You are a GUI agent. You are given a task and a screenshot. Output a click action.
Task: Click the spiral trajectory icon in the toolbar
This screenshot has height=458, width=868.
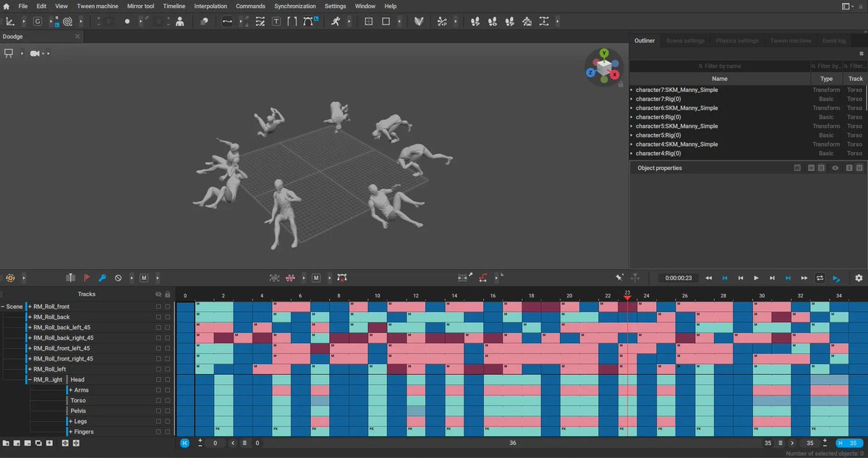click(67, 22)
